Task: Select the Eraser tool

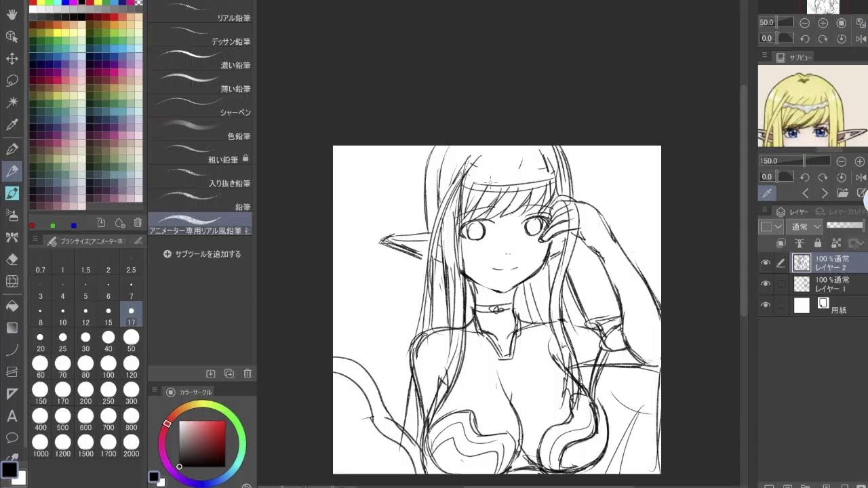Action: [12, 260]
